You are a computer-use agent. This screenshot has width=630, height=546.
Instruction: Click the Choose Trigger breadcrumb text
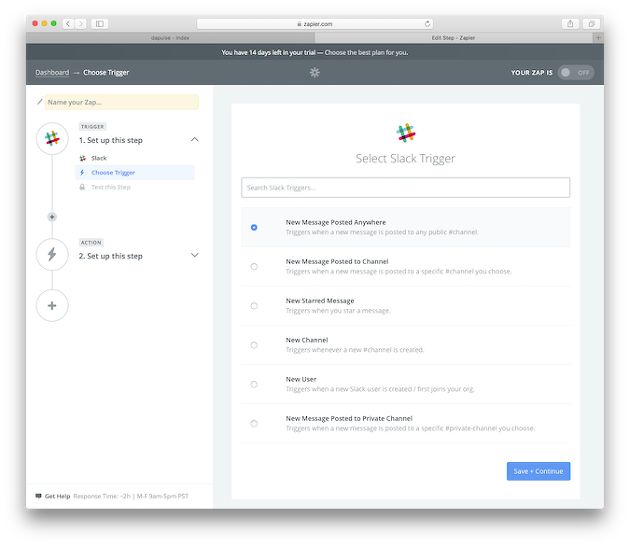(x=106, y=72)
